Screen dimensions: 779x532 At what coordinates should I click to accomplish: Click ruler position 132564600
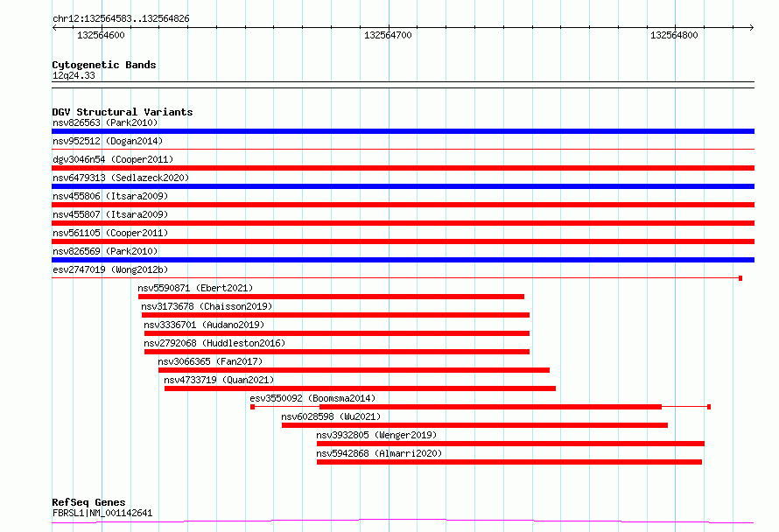pyautogui.click(x=101, y=35)
